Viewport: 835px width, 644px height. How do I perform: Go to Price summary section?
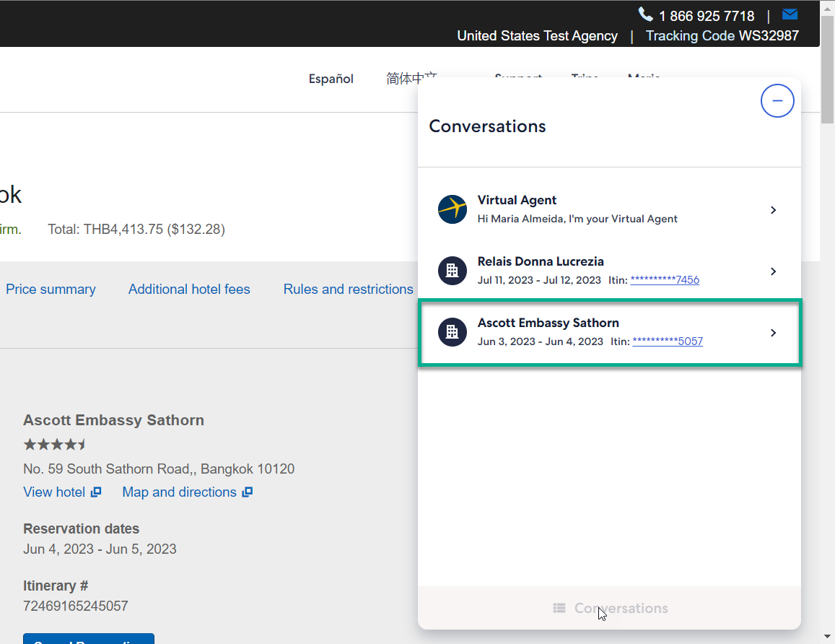[x=51, y=290]
